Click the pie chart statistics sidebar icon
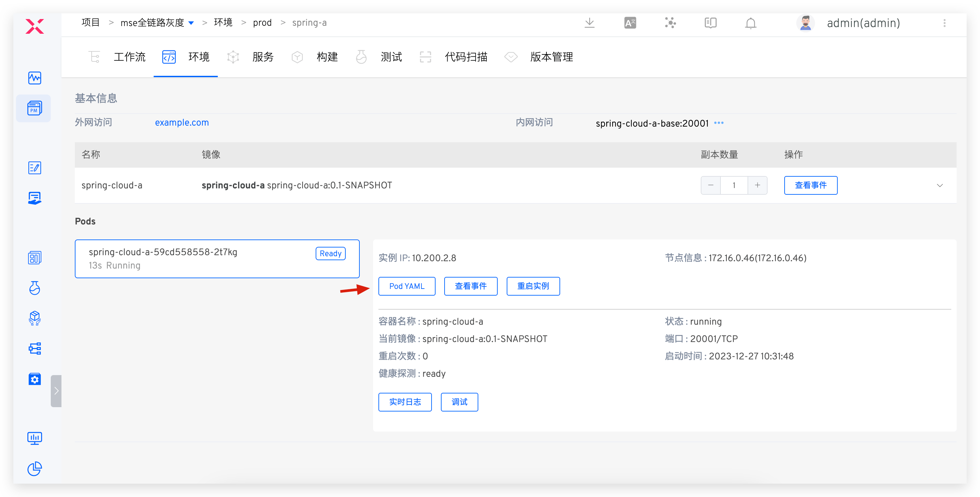This screenshot has width=980, height=497. click(34, 469)
